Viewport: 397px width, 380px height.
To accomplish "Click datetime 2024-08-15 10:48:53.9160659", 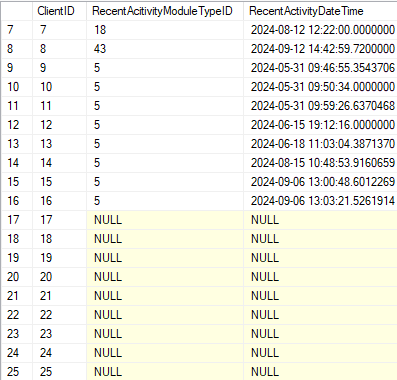I will [320, 163].
